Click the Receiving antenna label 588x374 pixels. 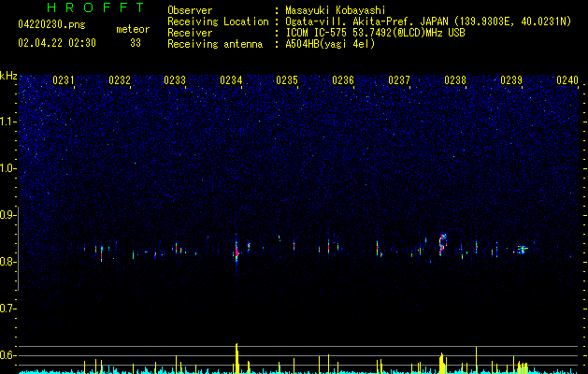tap(215, 44)
